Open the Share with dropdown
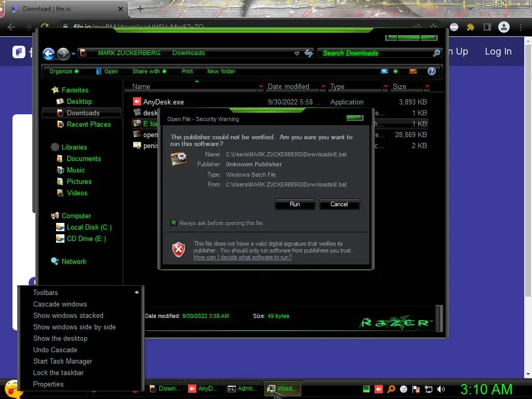This screenshot has height=399, width=532. point(149,71)
